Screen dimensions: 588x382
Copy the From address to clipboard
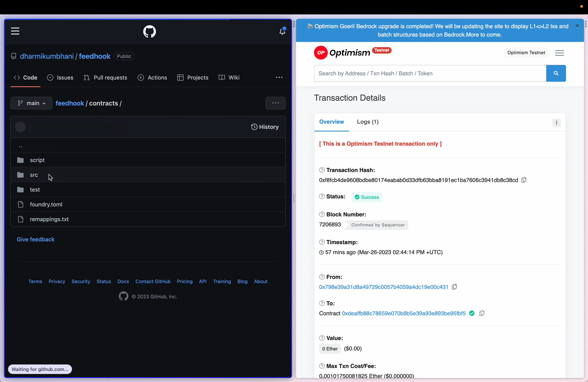[x=454, y=287]
